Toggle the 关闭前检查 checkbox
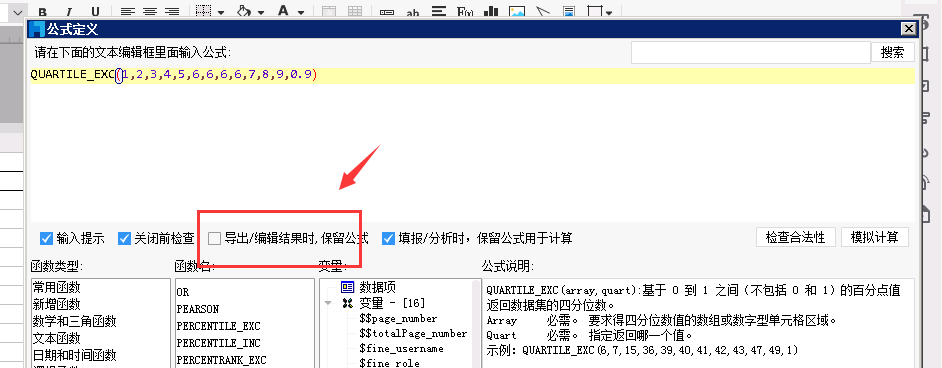Viewport: 942px width, 368px height. pyautogui.click(x=124, y=238)
